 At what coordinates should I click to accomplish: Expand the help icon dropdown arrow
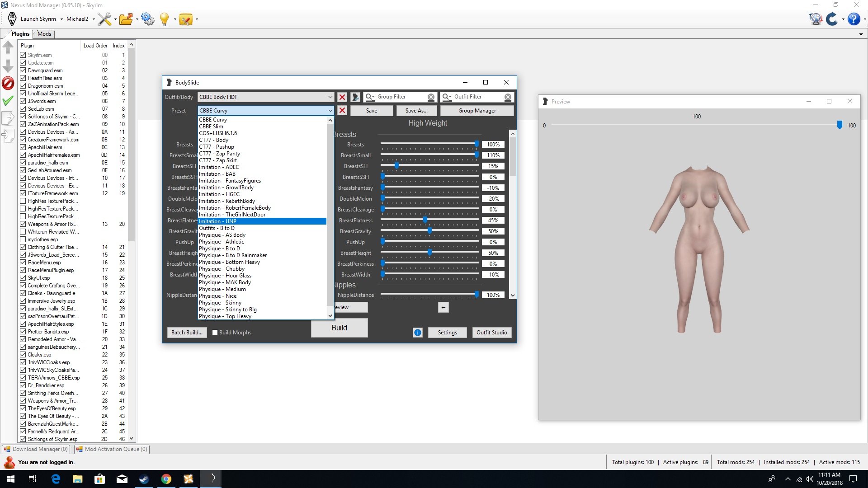(864, 19)
